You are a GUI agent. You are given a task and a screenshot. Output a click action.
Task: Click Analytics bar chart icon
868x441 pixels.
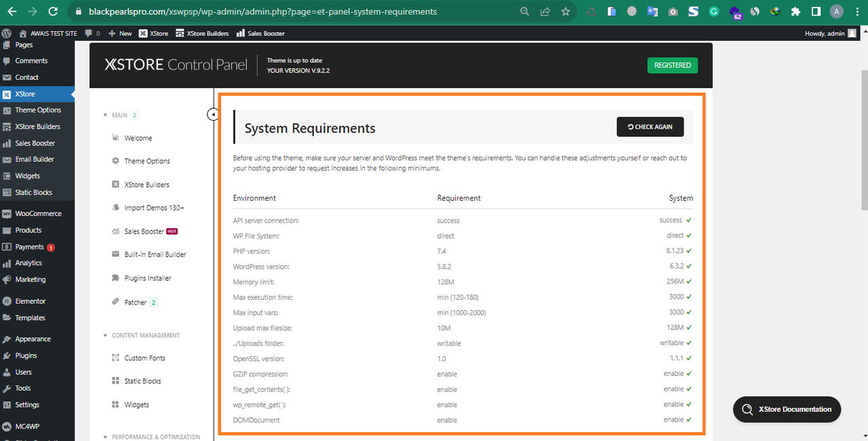[x=7, y=263]
